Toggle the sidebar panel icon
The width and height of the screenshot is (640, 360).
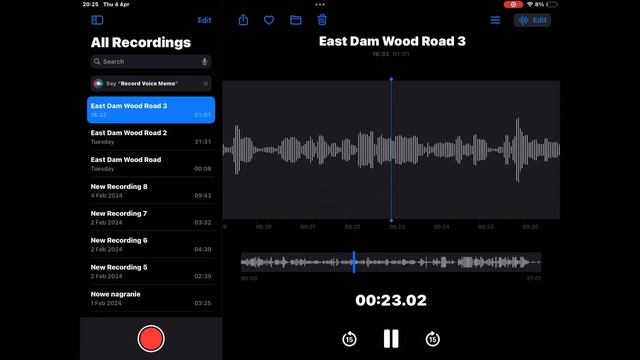[97, 20]
